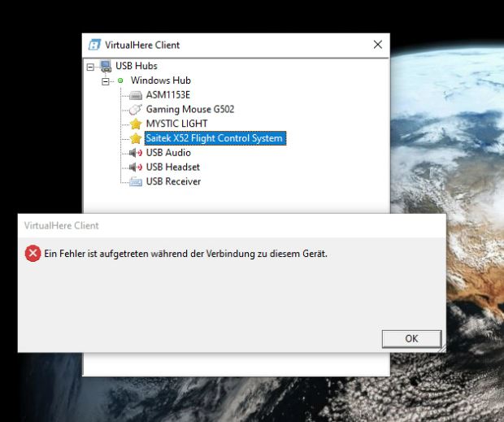The height and width of the screenshot is (422, 504).
Task: Click the speaker icon beside USB Headset
Action: [x=136, y=167]
